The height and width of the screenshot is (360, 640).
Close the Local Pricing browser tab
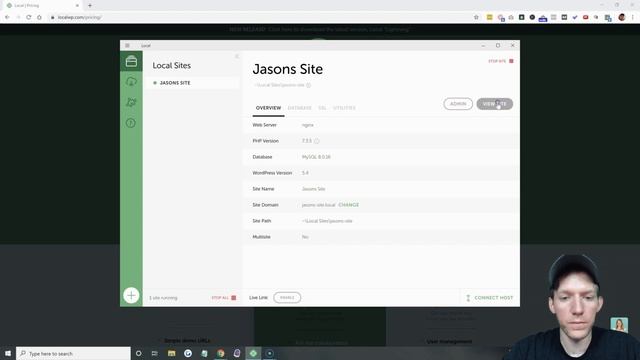point(77,5)
